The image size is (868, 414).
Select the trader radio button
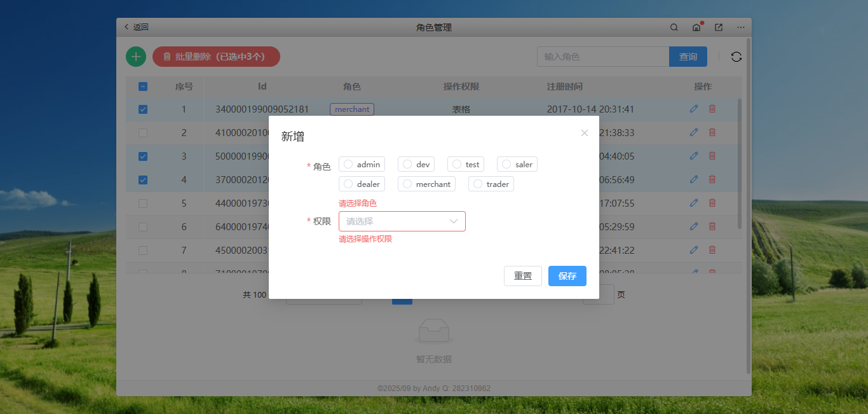[477, 184]
